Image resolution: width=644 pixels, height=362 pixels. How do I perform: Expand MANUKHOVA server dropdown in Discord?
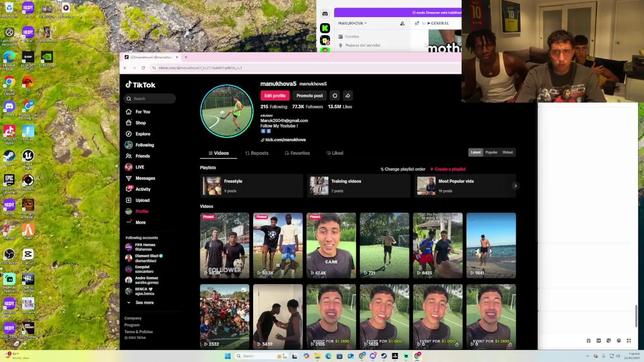pos(352,23)
